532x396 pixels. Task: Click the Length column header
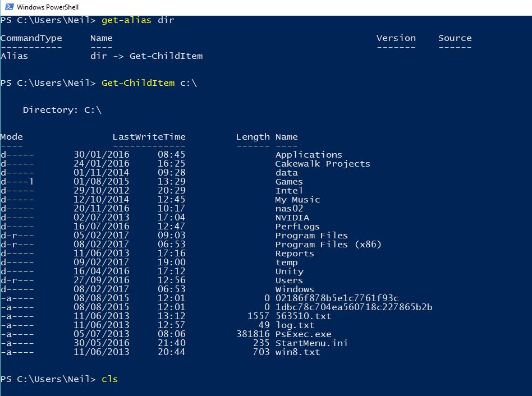[253, 137]
